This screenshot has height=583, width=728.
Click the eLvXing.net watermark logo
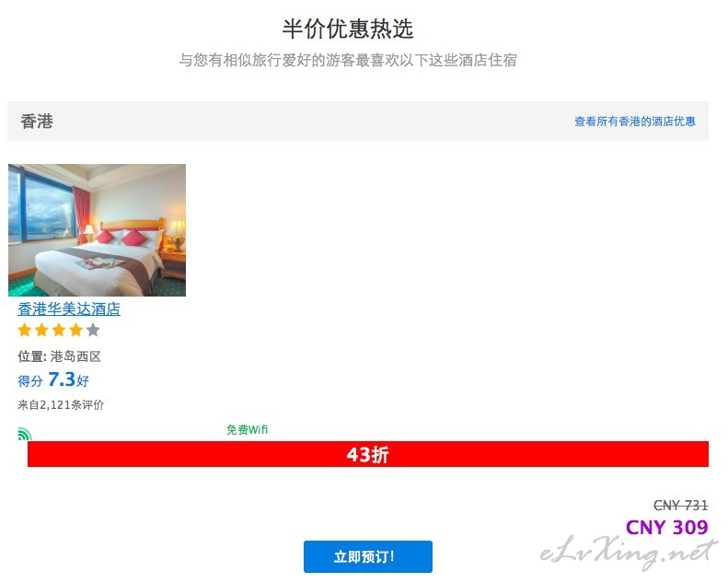click(628, 553)
